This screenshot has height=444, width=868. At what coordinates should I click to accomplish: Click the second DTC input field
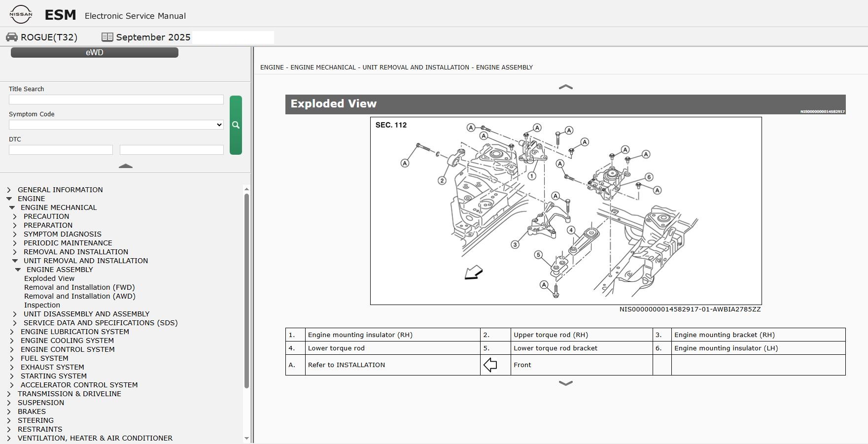(x=172, y=150)
